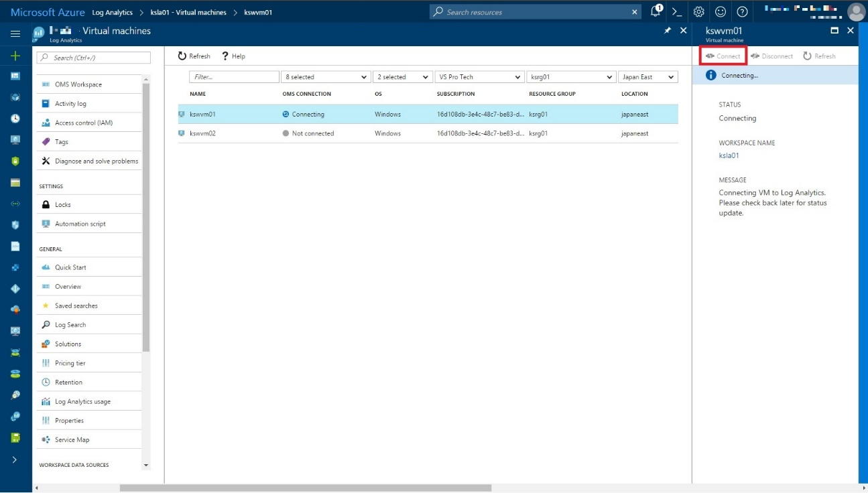Click the horizontal scrollbar at the bottom
Viewport: 868px width, 493px height.
pos(305,488)
